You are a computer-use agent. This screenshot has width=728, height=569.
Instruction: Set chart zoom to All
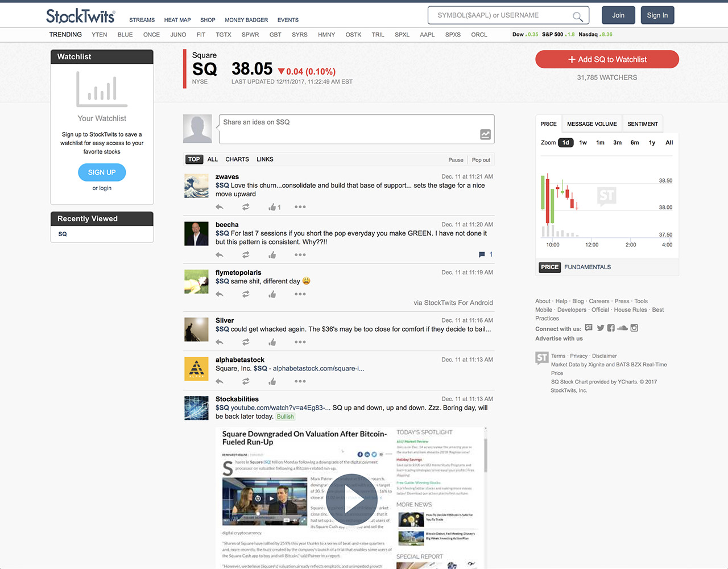pos(669,143)
